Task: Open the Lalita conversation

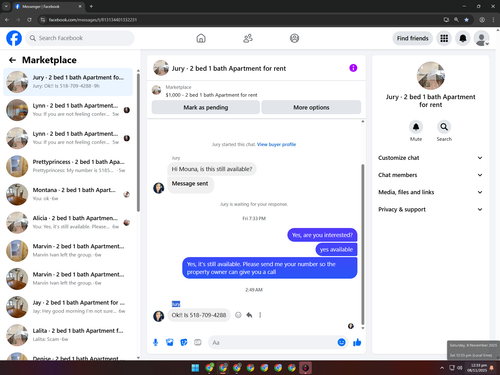Action: coord(68,335)
